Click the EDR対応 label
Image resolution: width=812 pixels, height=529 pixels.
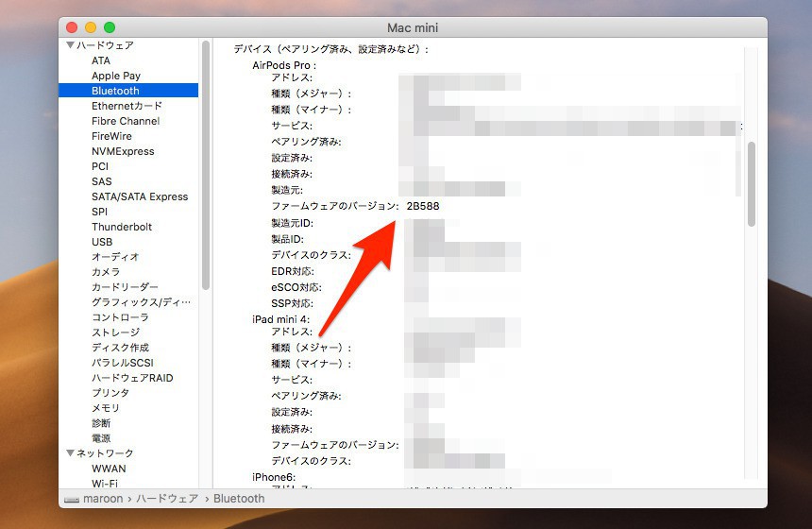(293, 271)
